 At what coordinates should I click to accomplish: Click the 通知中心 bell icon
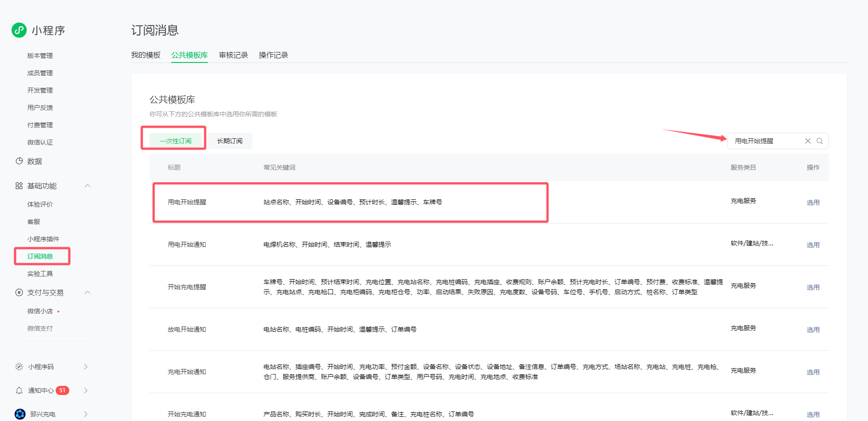[19, 390]
